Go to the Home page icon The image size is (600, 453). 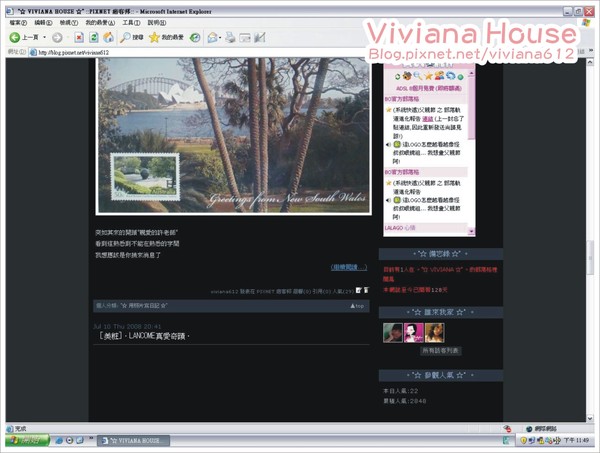[109, 37]
